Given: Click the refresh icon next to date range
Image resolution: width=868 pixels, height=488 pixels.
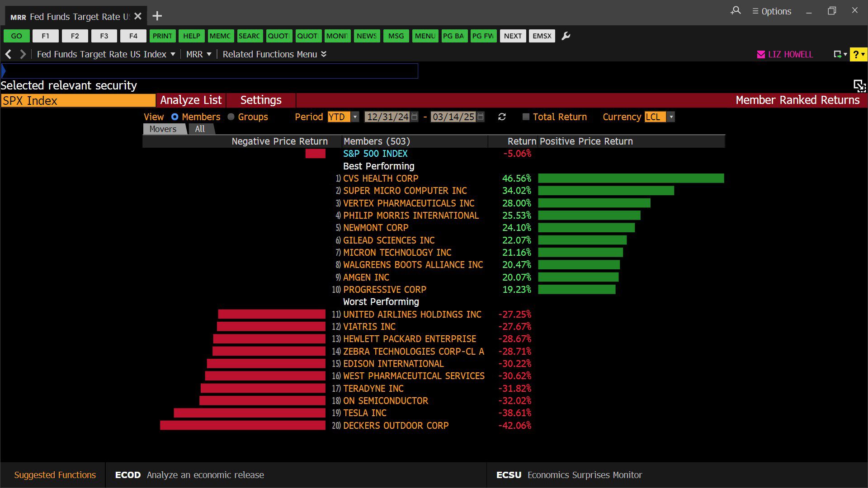Looking at the screenshot, I should [502, 117].
